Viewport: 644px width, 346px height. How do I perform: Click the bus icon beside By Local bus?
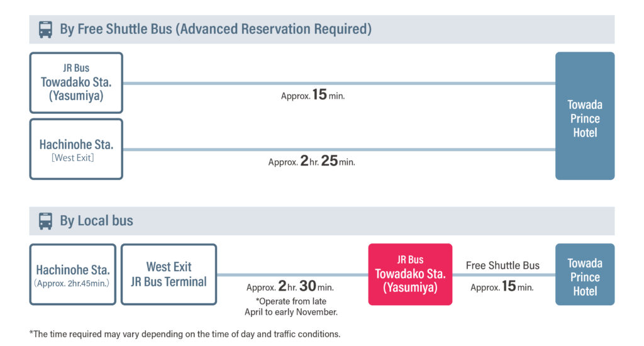pos(45,221)
